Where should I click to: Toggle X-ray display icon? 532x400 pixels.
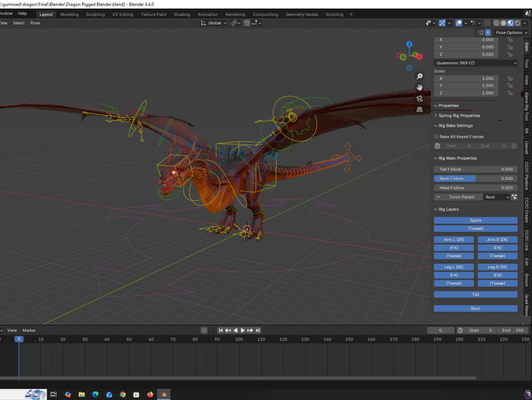click(487, 23)
